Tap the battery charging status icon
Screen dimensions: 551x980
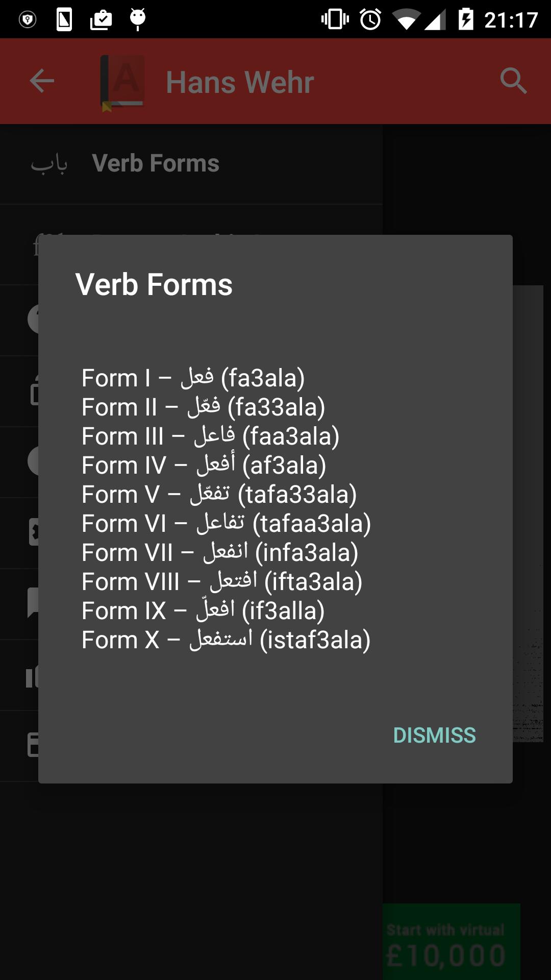(x=466, y=19)
